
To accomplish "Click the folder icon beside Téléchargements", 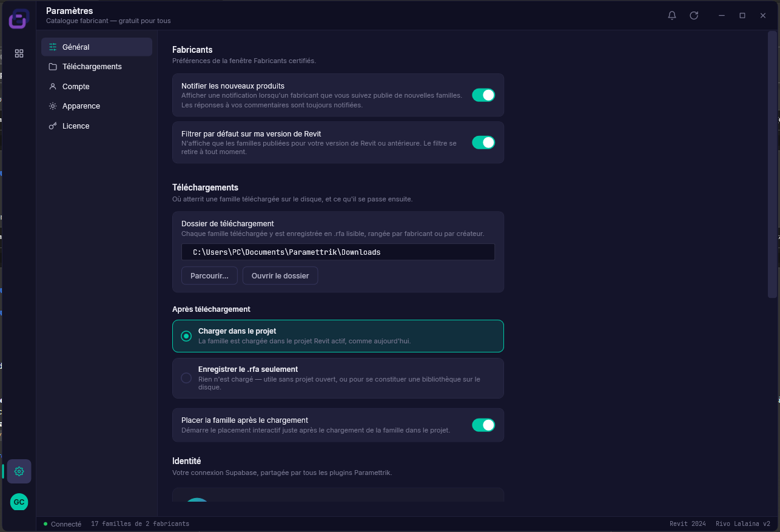I will [x=53, y=67].
